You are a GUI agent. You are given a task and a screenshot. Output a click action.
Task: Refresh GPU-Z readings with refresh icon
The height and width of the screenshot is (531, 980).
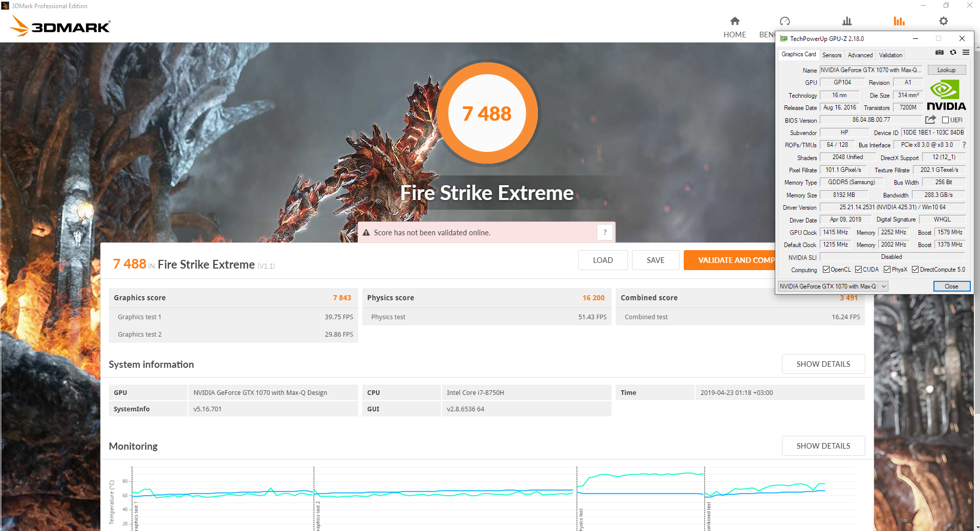point(953,52)
